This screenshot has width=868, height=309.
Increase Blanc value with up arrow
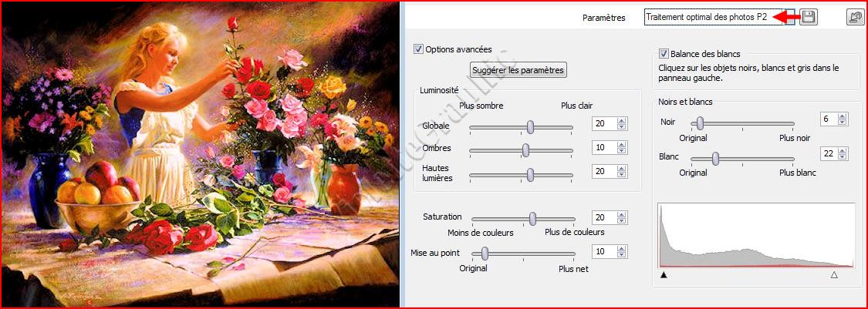843,150
